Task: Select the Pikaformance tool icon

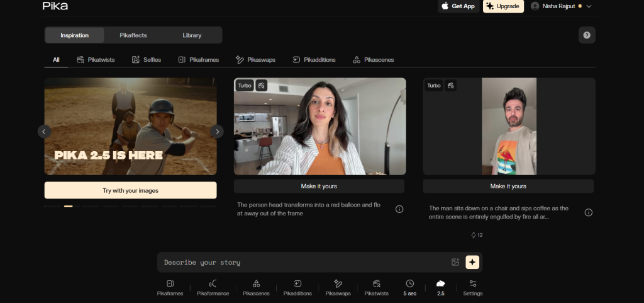Action: 213,283
